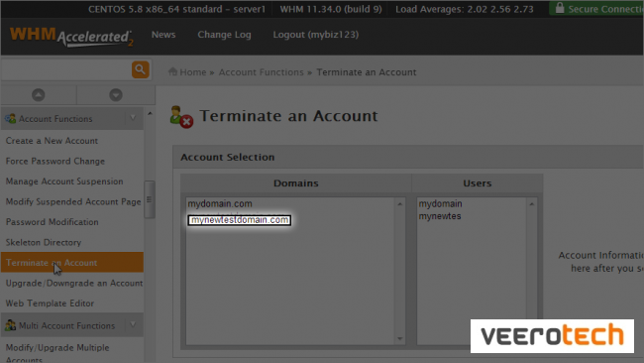Image resolution: width=644 pixels, height=363 pixels.
Task: Click the home icon in breadcrumb
Action: (x=172, y=71)
